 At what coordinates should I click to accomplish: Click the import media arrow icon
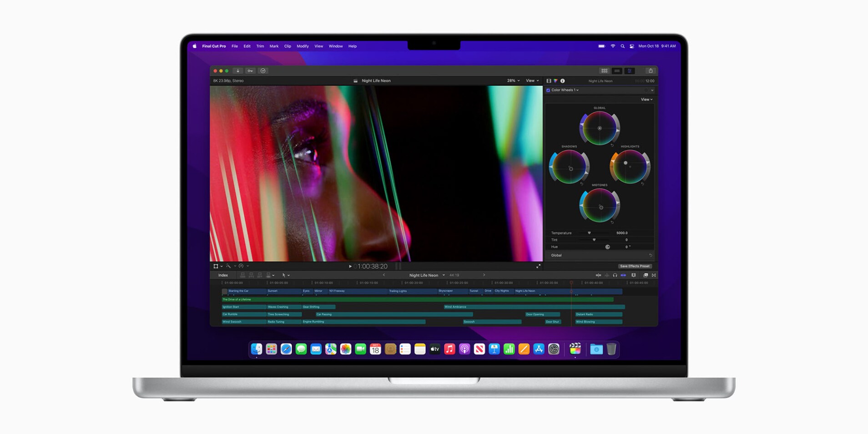coord(237,71)
